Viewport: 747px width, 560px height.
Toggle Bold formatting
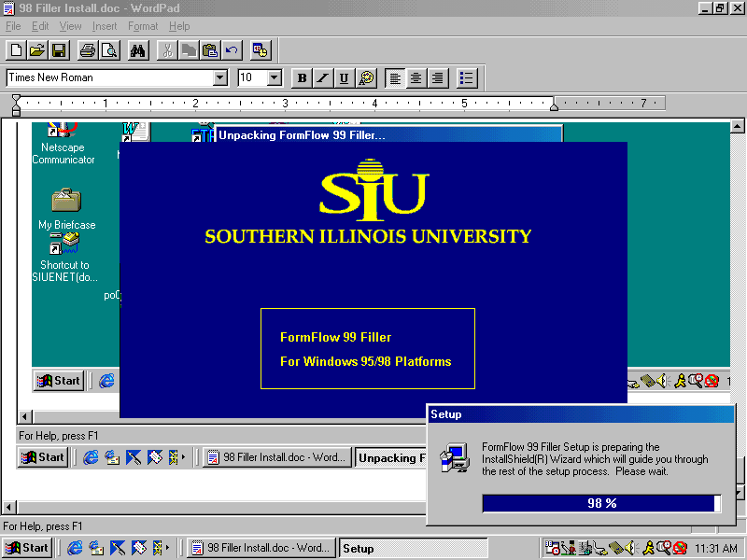click(302, 78)
